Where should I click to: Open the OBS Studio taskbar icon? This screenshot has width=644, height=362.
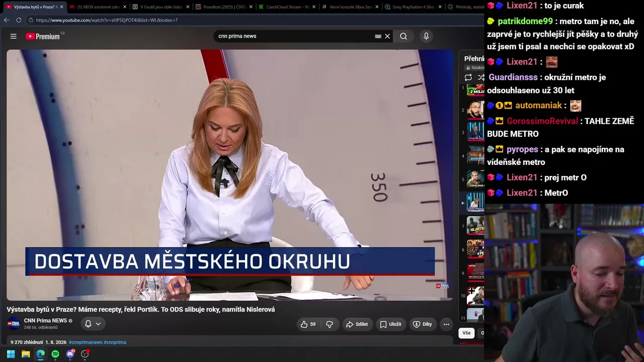pyautogui.click(x=85, y=354)
